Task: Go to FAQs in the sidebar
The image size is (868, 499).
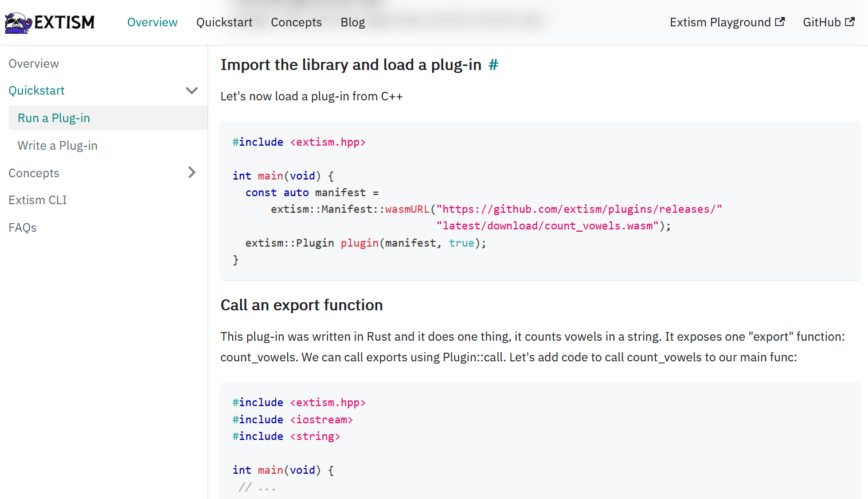Action: pos(22,228)
